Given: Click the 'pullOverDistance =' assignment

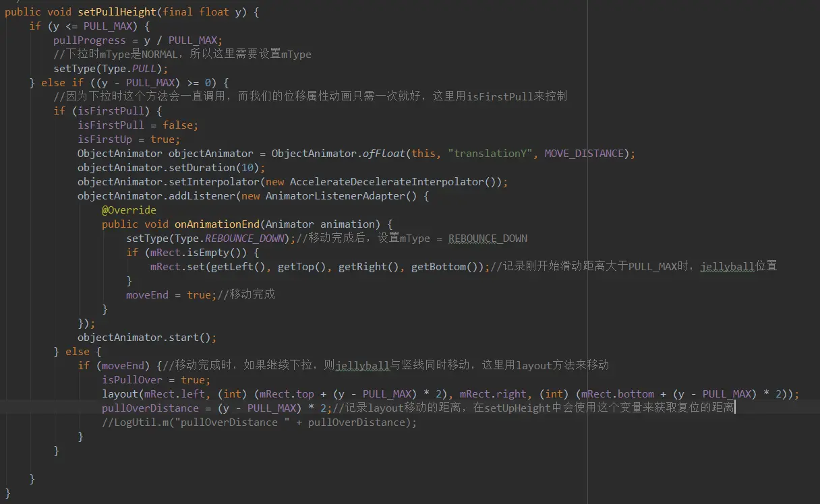Looking at the screenshot, I should (x=217, y=408).
